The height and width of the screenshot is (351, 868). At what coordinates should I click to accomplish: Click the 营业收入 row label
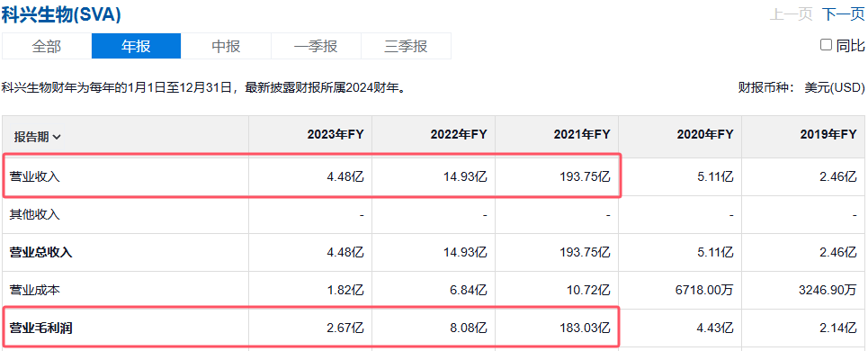(34, 177)
